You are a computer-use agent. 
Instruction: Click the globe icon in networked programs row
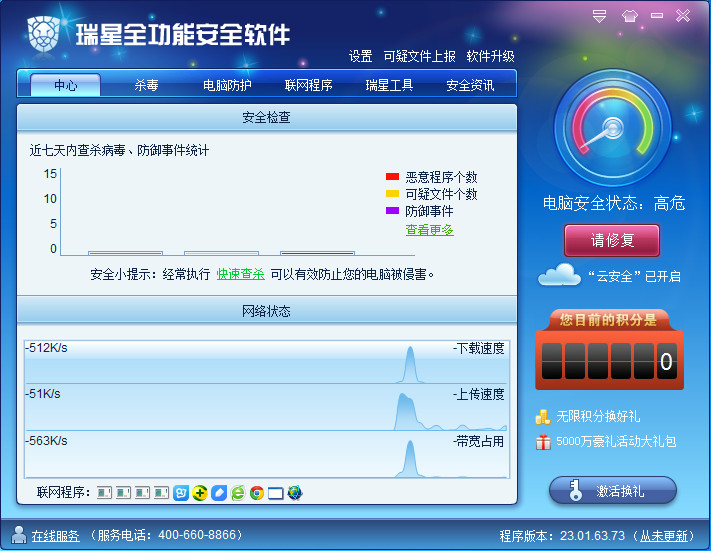(295, 493)
